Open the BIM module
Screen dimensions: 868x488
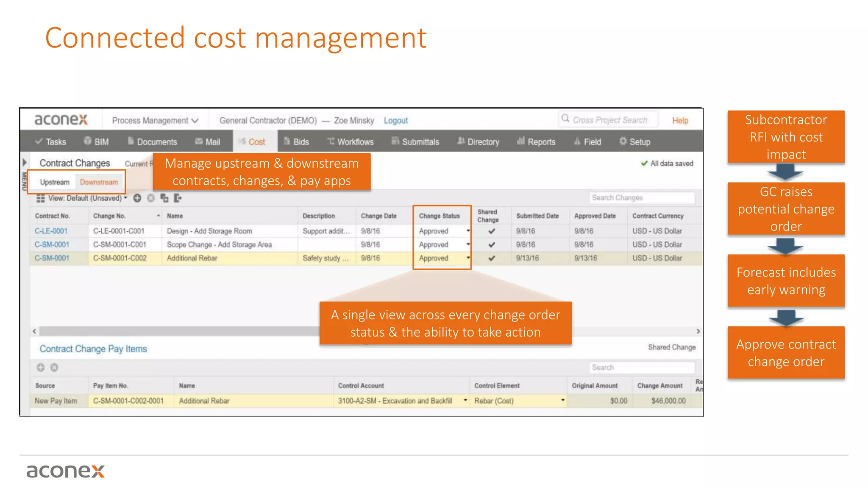pyautogui.click(x=96, y=141)
